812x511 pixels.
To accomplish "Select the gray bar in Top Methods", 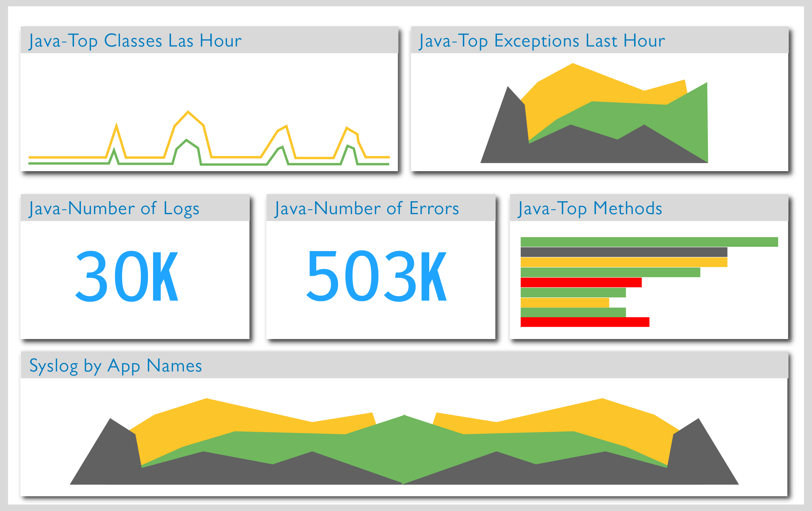I will click(624, 252).
